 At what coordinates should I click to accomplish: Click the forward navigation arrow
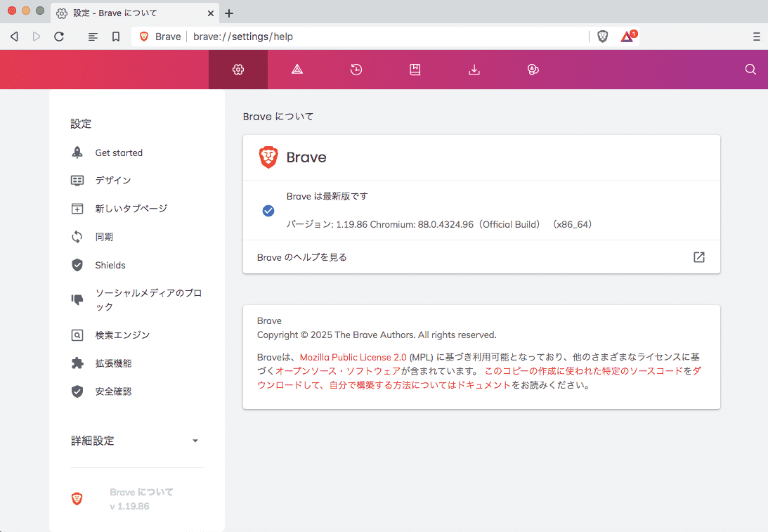click(37, 37)
